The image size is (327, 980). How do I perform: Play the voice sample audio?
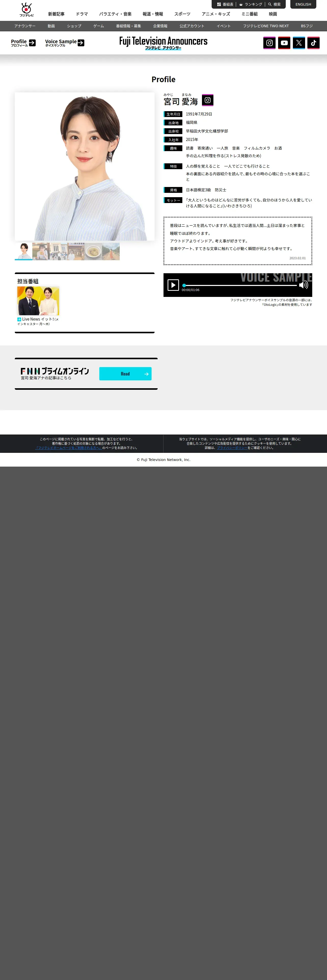click(x=173, y=285)
